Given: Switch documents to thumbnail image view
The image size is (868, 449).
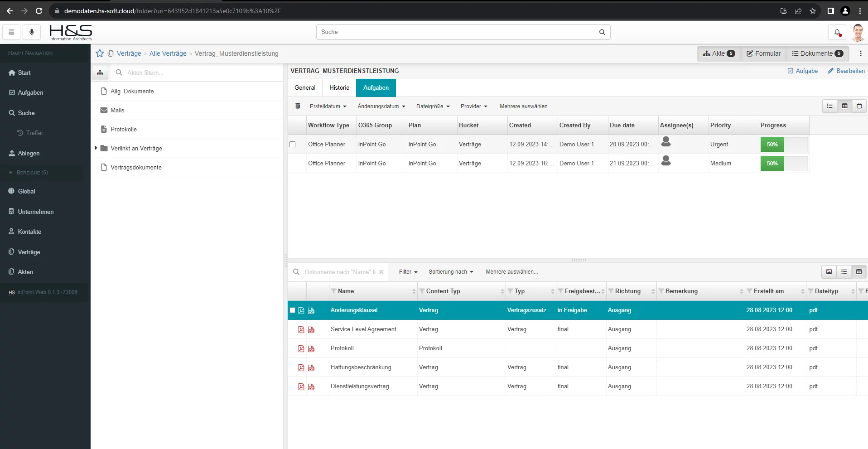Looking at the screenshot, I should (829, 272).
